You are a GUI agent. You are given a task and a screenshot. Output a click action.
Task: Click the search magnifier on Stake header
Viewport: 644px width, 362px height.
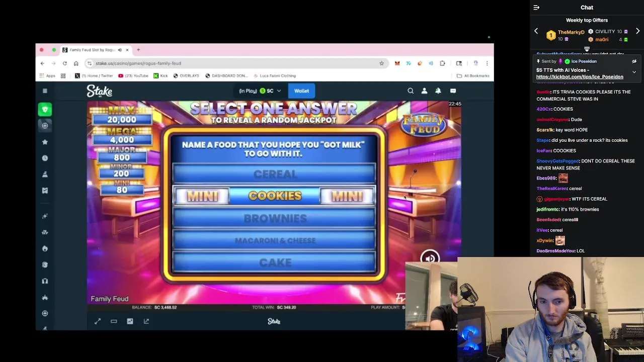tap(411, 91)
